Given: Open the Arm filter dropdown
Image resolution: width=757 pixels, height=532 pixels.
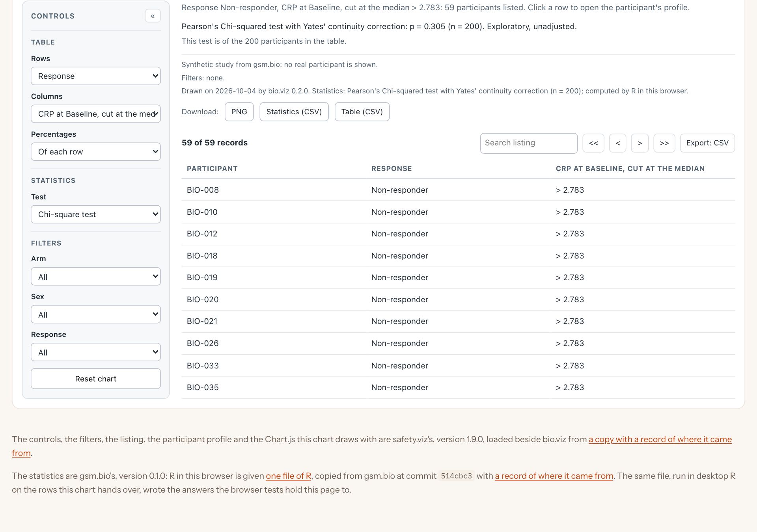Looking at the screenshot, I should [x=96, y=277].
